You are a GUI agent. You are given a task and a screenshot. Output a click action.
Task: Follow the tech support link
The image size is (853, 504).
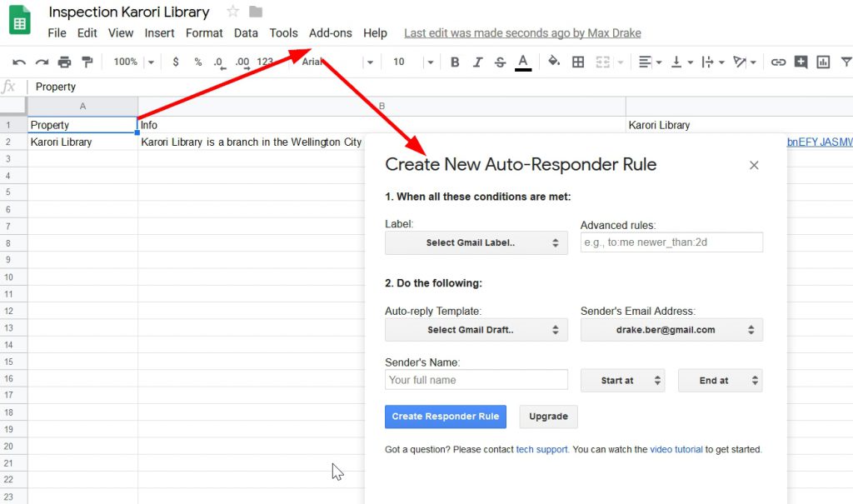[541, 450]
